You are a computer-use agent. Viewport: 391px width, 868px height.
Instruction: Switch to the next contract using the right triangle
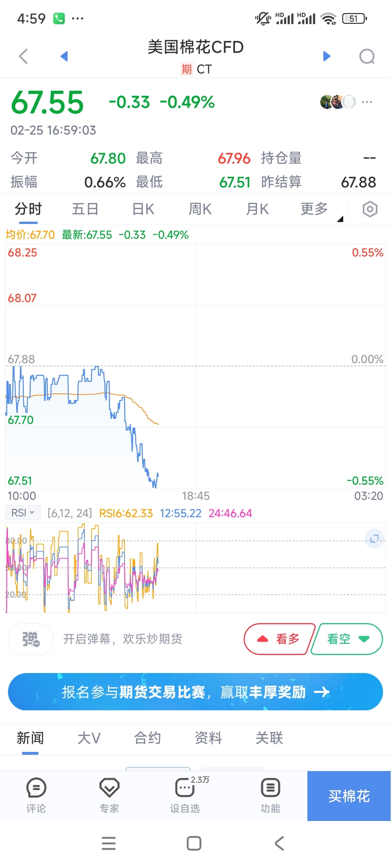[327, 56]
